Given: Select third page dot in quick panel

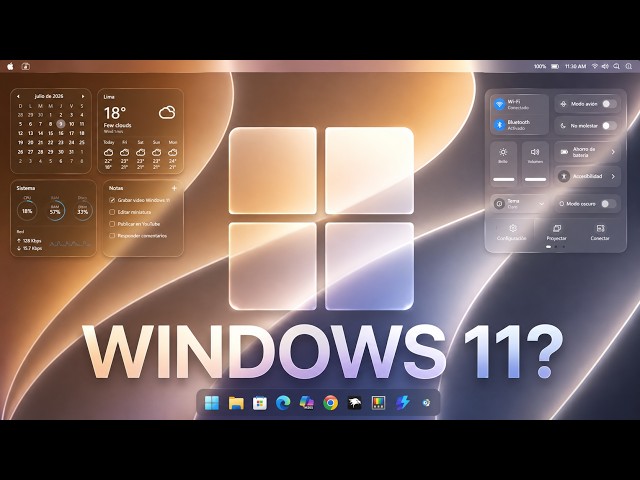Looking at the screenshot, I should point(564,247).
